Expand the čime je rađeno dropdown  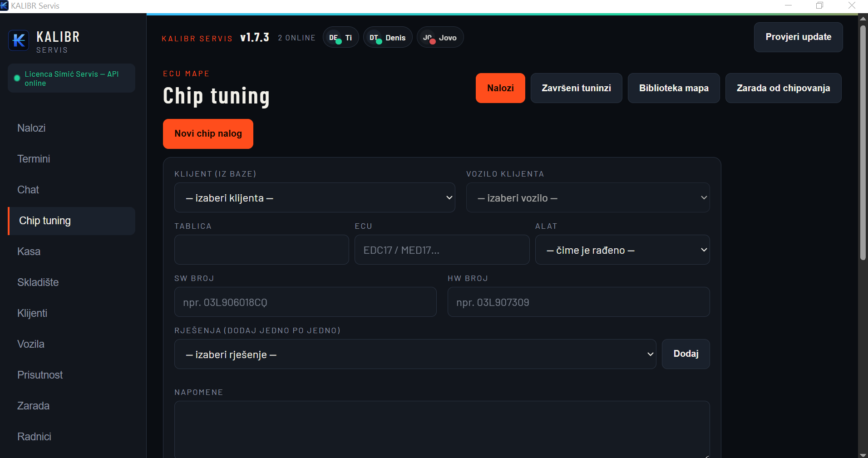point(622,250)
